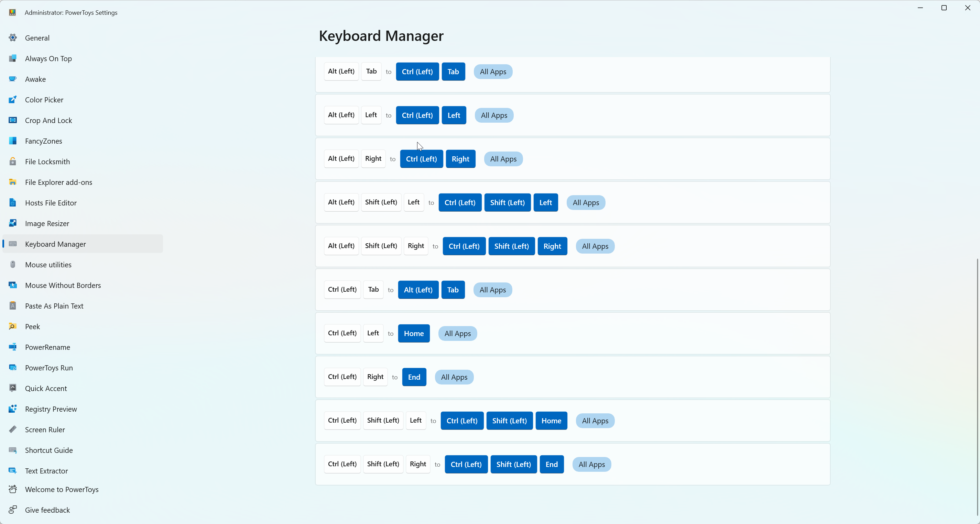Click the Text Extractor icon
This screenshot has height=524, width=980.
[13, 471]
